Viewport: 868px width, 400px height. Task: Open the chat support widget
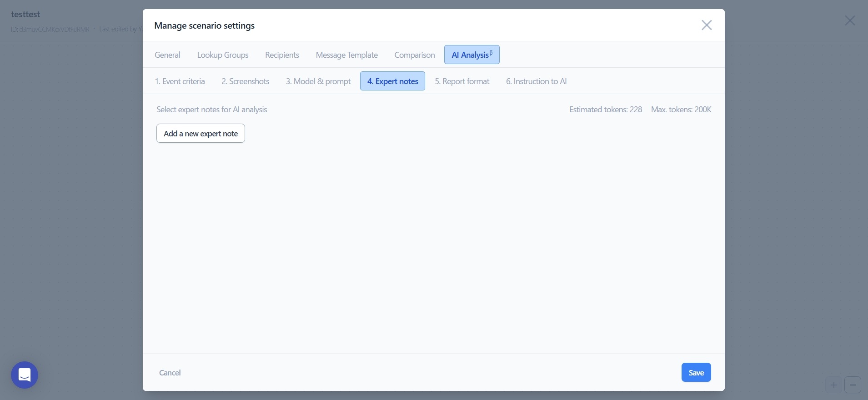tap(25, 375)
